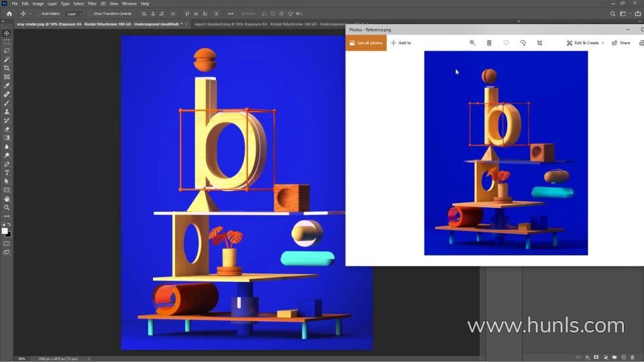Pick the Zoom tool in Photoshop's toolbar

click(x=7, y=207)
